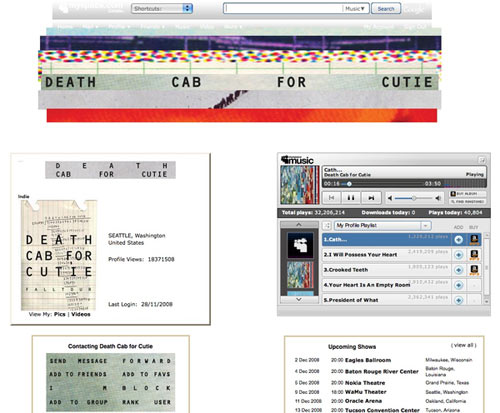Screen dimensions: 500x413
Task: Open the Videos link under profile picture
Action: tap(81, 314)
